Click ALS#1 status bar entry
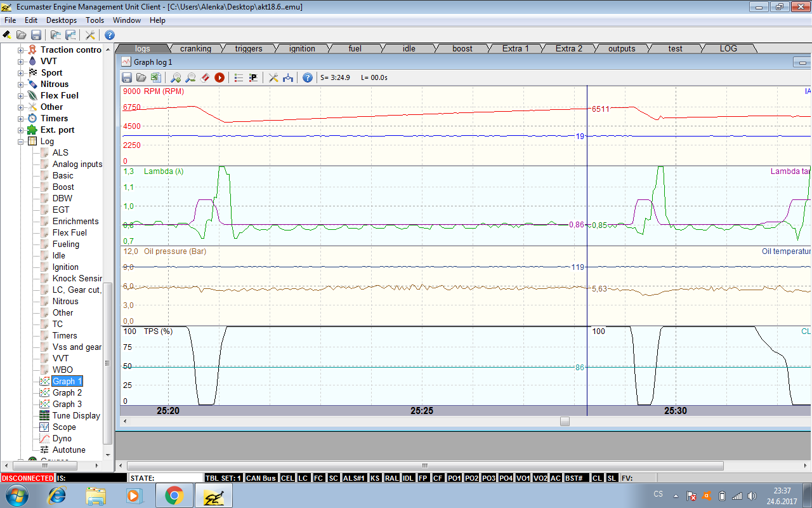Image resolution: width=812 pixels, height=508 pixels. point(354,478)
